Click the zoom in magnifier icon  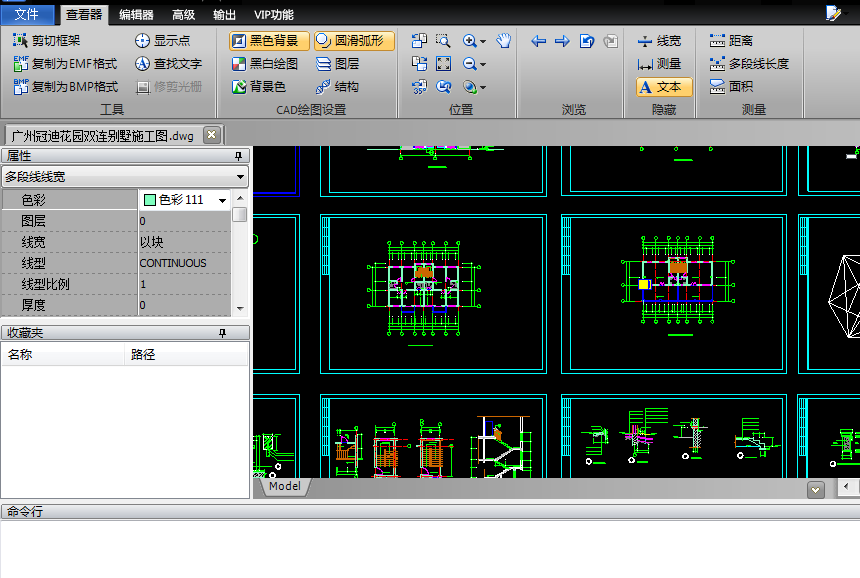(x=469, y=41)
